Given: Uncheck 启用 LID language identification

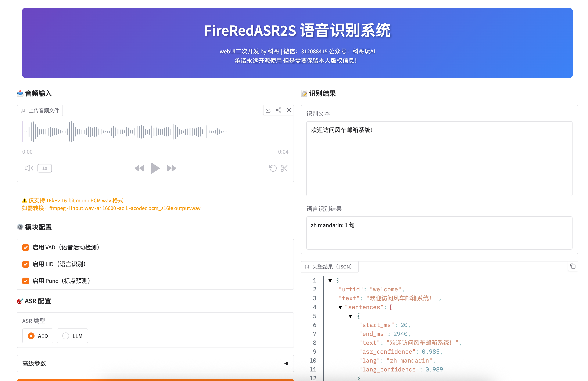Looking at the screenshot, I should (26, 264).
